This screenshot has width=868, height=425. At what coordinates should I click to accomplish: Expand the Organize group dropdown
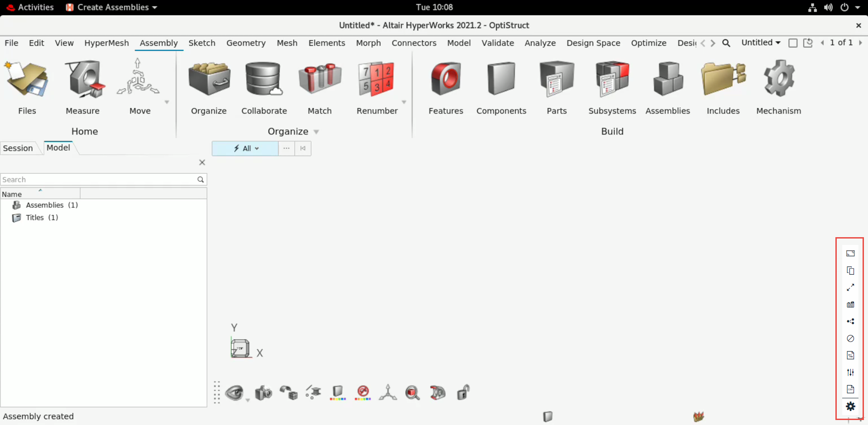pyautogui.click(x=317, y=132)
